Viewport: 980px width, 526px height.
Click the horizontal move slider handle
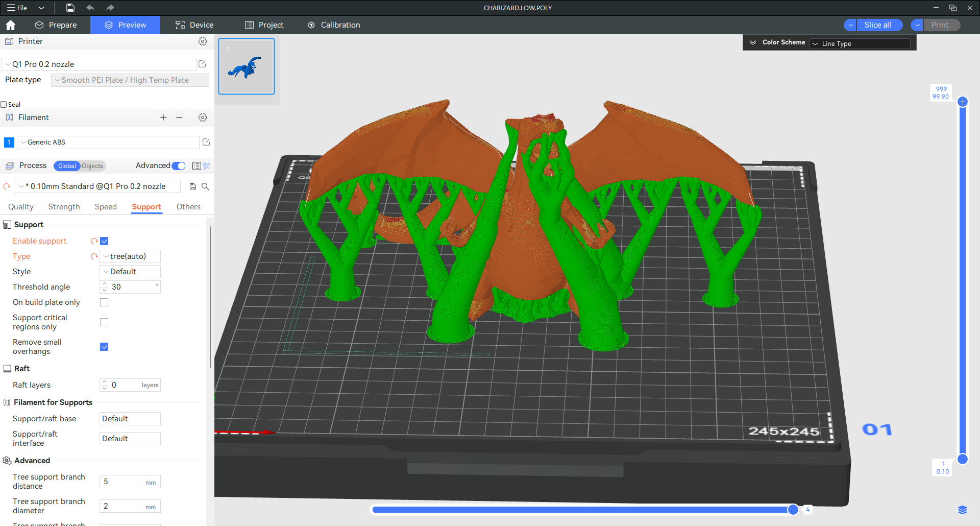(x=793, y=510)
